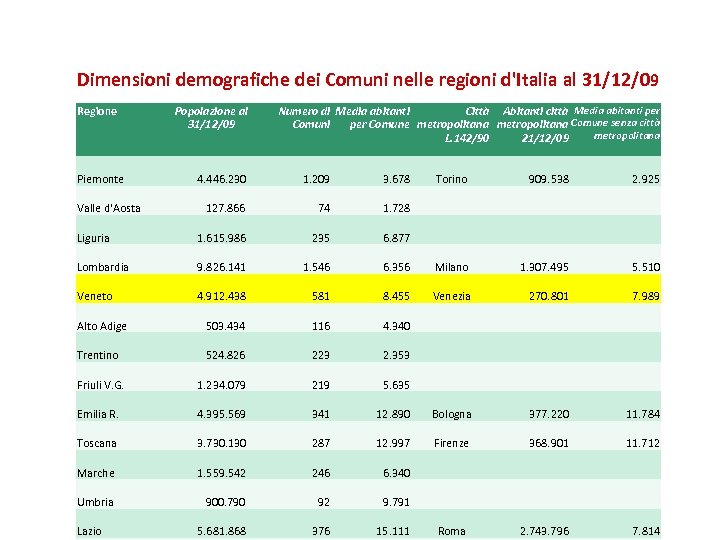Select the 'Firenze' city cell
Viewport: 720px width, 540px height.
click(451, 444)
